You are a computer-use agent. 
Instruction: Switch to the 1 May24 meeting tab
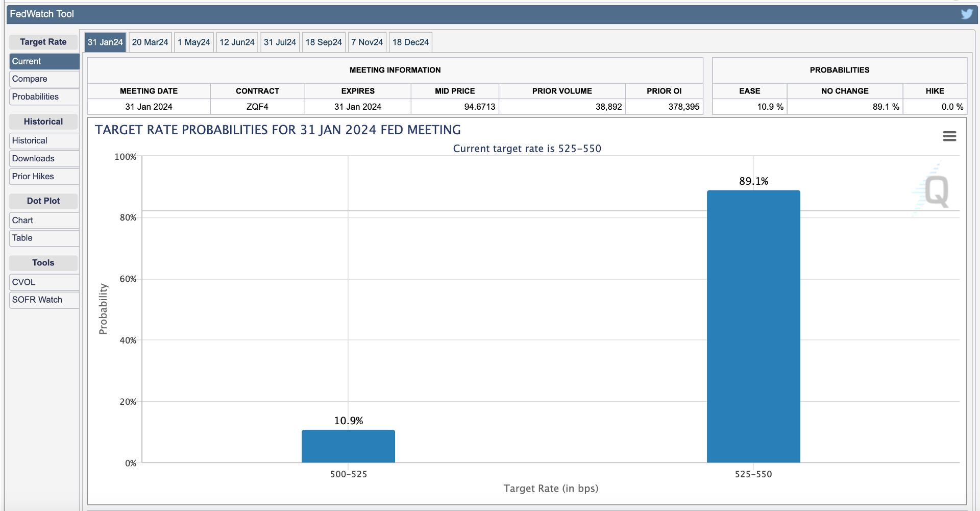[194, 42]
